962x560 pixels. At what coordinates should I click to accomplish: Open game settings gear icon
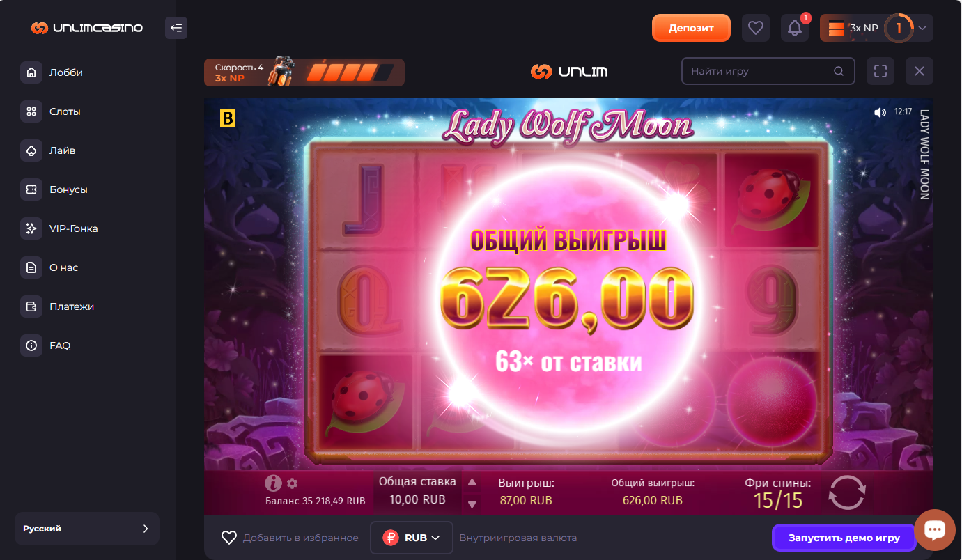click(x=292, y=483)
